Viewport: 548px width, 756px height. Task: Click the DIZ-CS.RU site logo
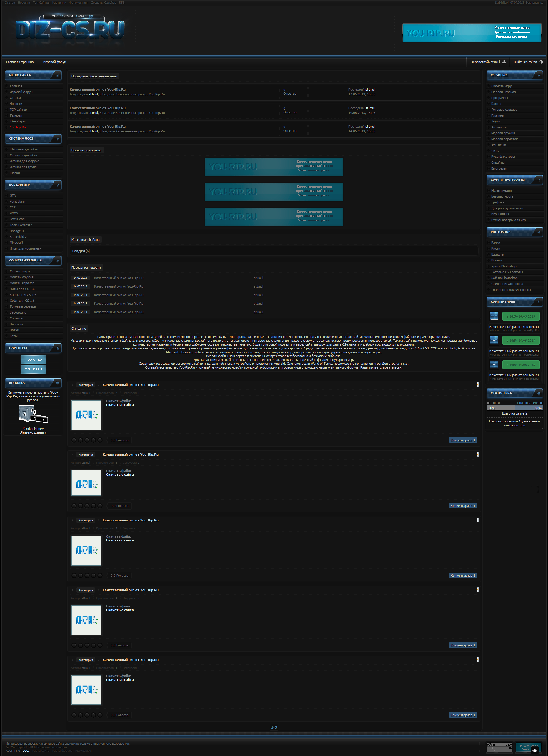pyautogui.click(x=70, y=29)
